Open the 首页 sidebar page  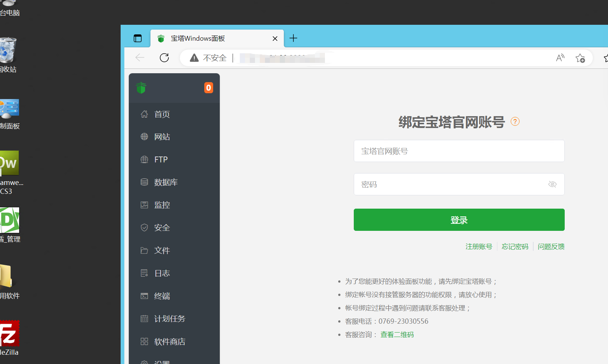click(x=161, y=114)
